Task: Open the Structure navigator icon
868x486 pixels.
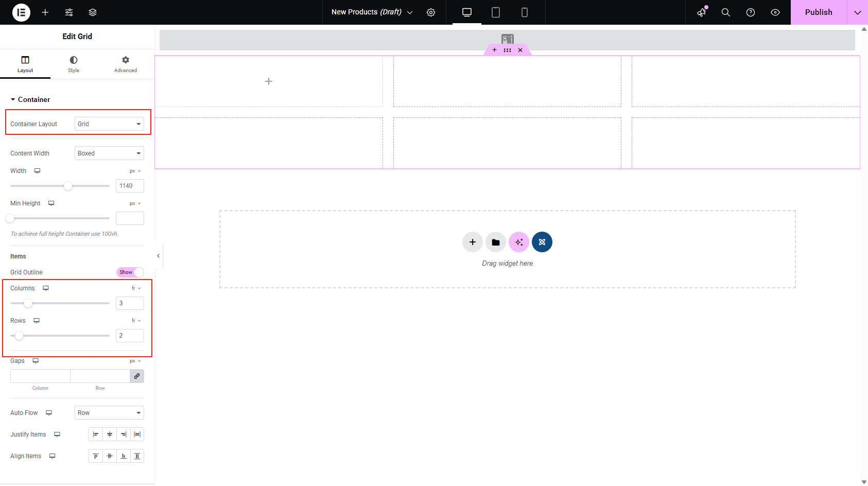Action: click(93, 12)
